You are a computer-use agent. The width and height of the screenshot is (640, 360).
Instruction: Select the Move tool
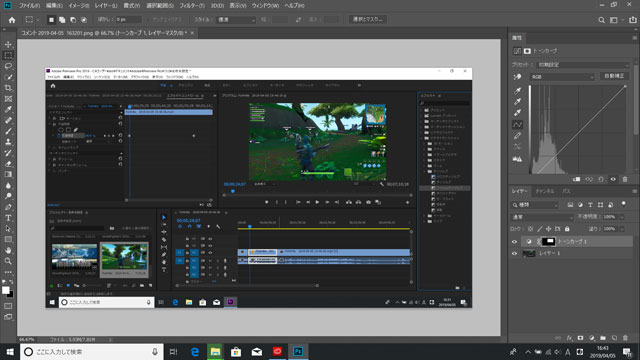8,44
